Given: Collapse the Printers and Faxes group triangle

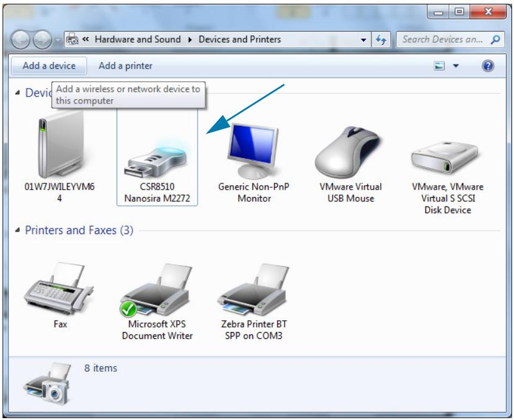Looking at the screenshot, I should (x=18, y=230).
